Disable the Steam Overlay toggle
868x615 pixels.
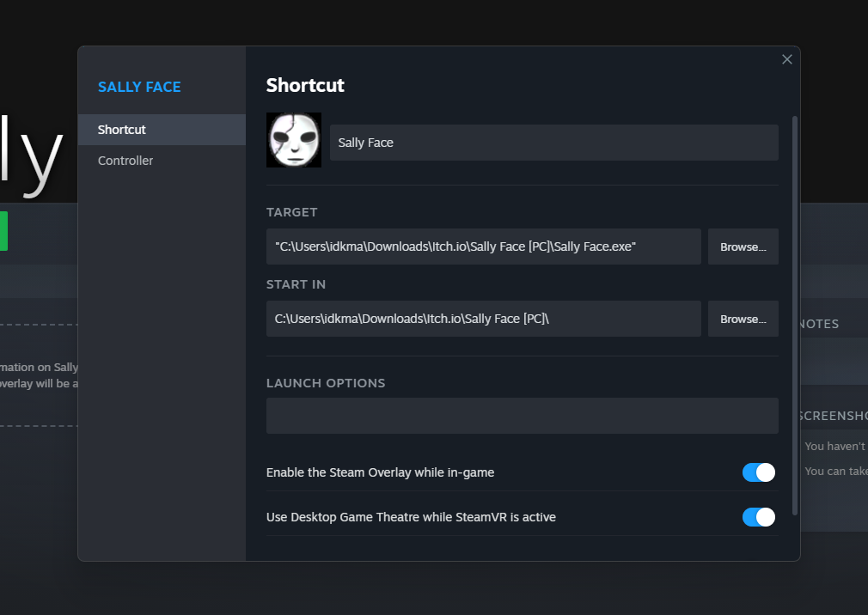coord(758,472)
